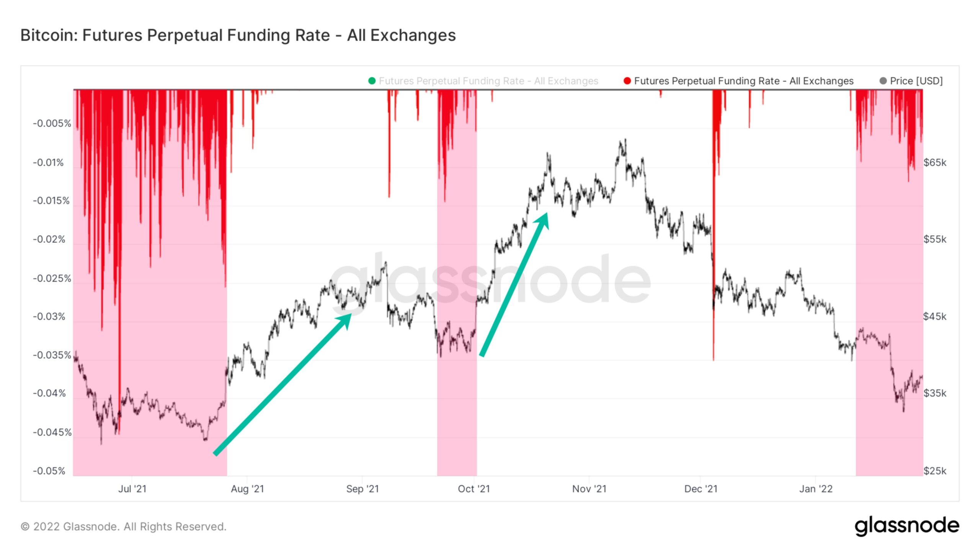The width and height of the screenshot is (980, 551).
Task: Click the glassnode logo at bottom right
Action: coord(907,526)
